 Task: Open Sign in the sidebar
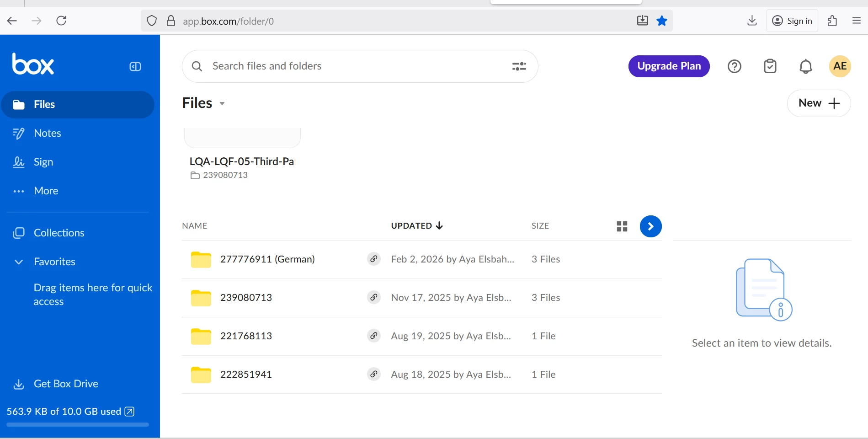coord(43,162)
